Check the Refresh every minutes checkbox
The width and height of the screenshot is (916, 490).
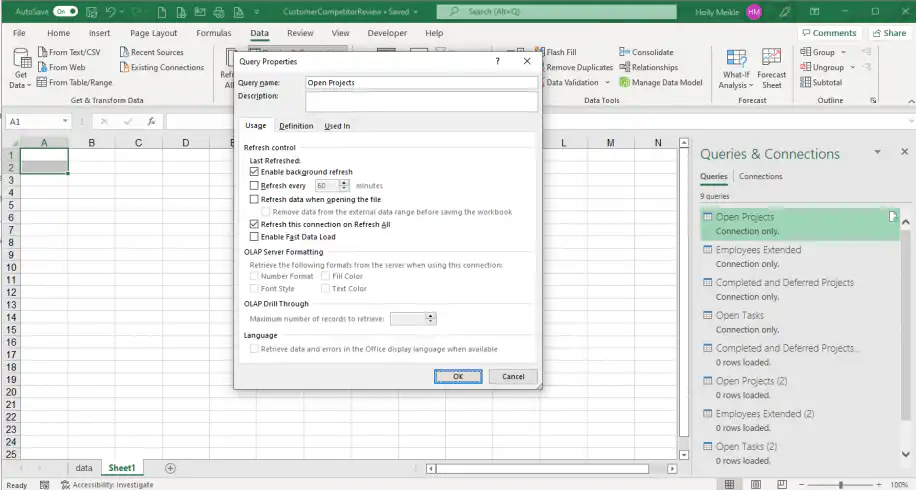(x=254, y=186)
